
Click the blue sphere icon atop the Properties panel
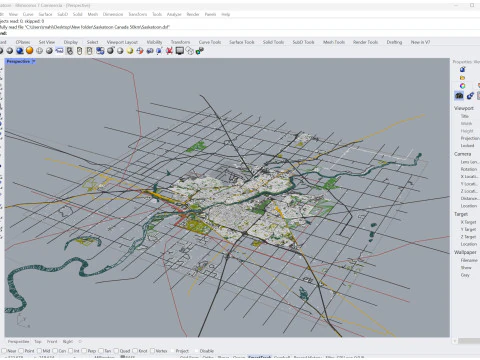tap(462, 69)
